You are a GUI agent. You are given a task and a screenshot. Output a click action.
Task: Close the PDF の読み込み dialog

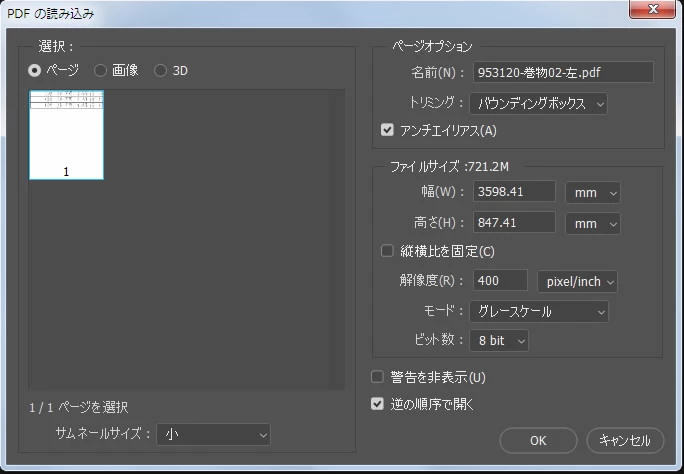tap(652, 9)
